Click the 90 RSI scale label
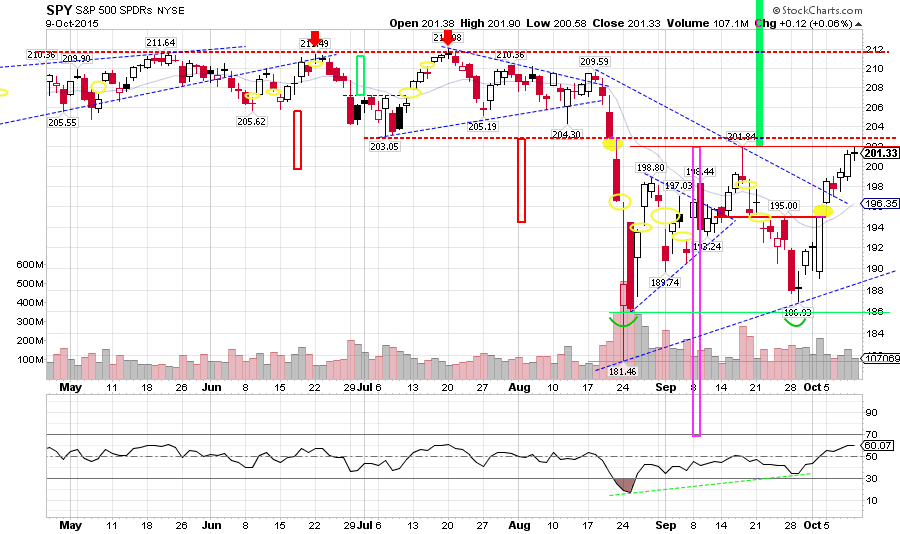This screenshot has width=900, height=534. point(871,412)
